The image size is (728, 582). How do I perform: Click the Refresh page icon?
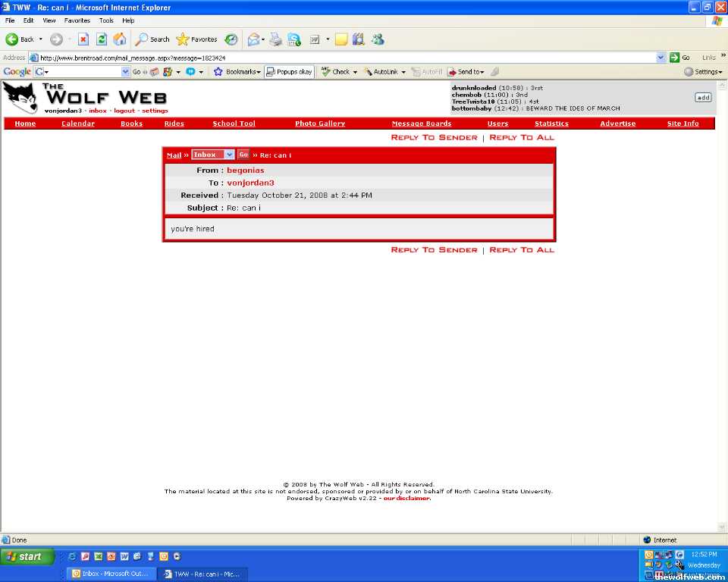tap(102, 39)
